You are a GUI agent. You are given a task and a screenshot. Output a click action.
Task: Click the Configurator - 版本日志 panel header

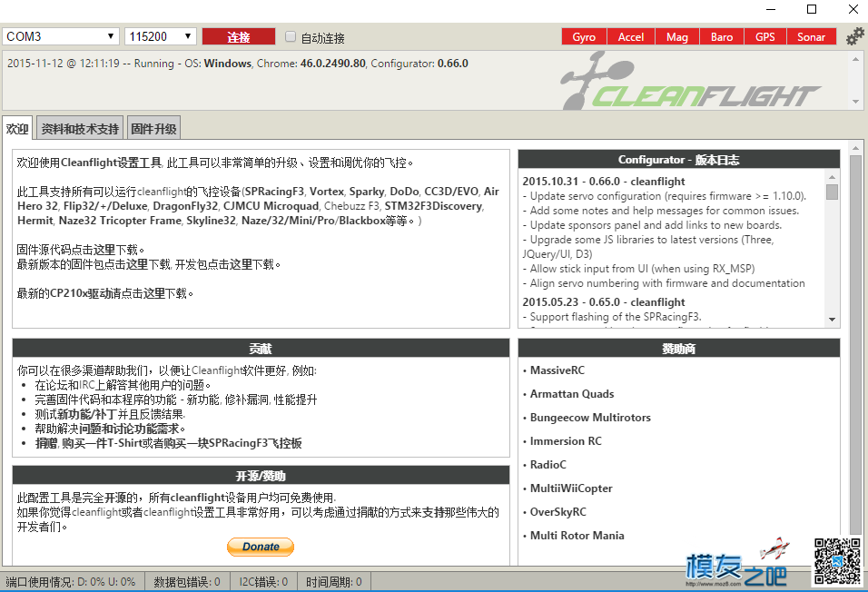pos(678,160)
